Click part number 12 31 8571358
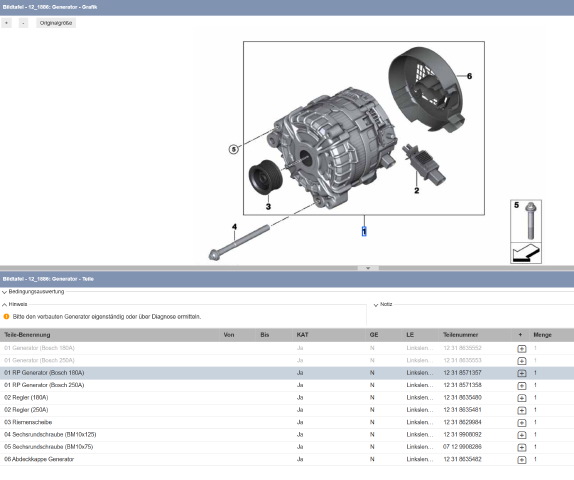 [462, 385]
